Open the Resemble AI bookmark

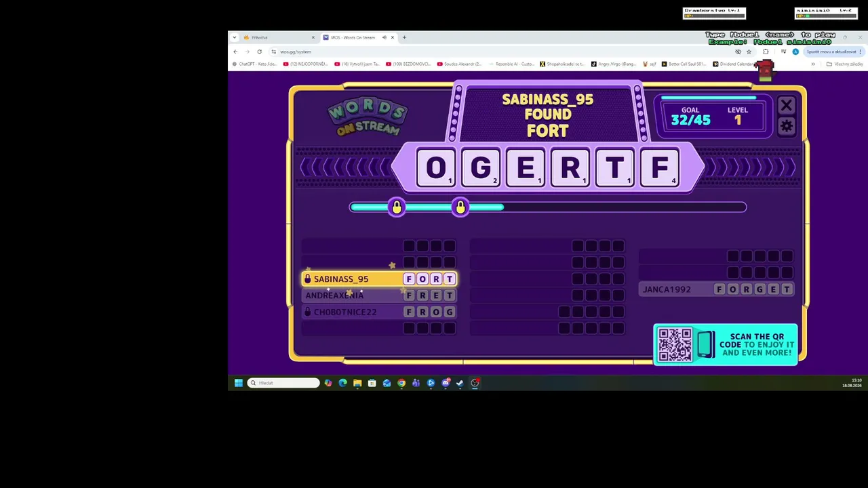tap(513, 64)
